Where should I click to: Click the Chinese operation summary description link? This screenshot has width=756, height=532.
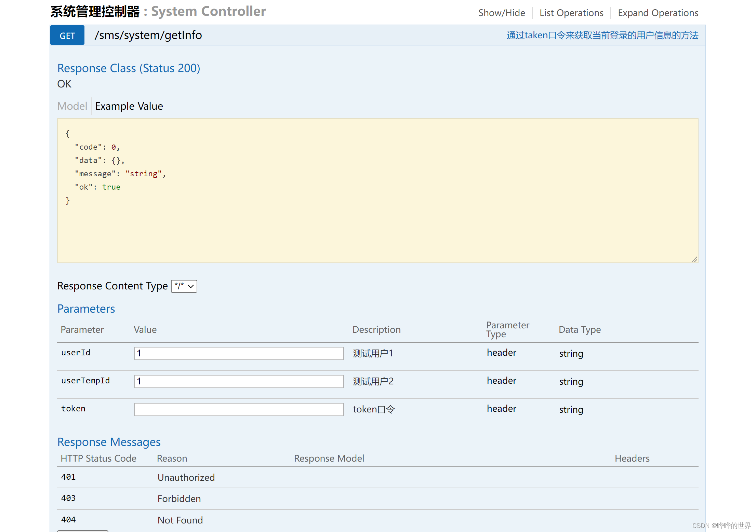coord(602,36)
